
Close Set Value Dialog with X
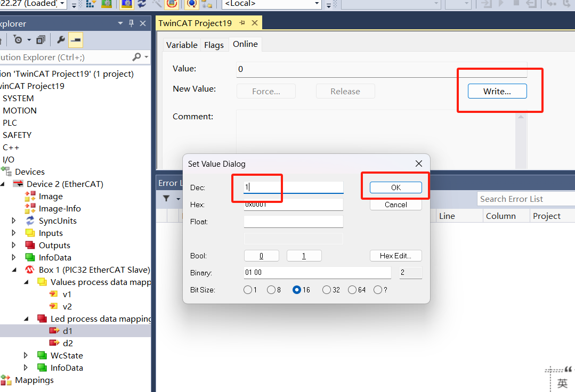pos(419,164)
